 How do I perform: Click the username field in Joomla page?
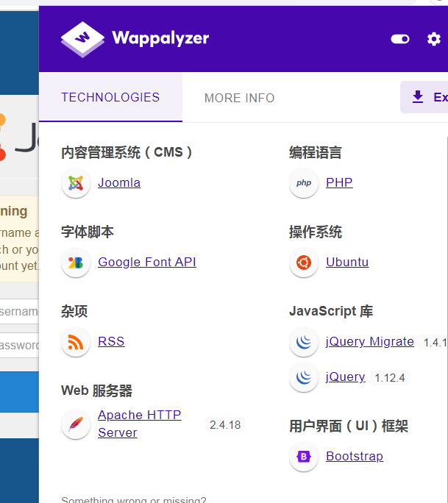pyautogui.click(x=19, y=311)
